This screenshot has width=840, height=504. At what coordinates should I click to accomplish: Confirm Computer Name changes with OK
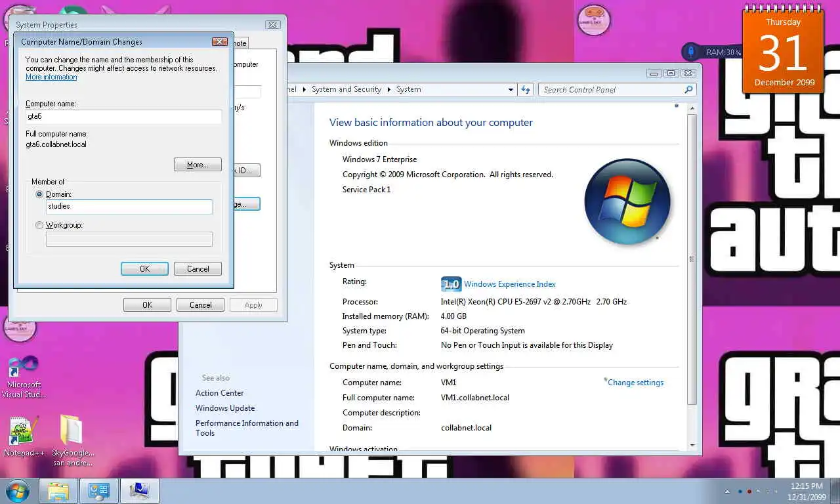click(144, 268)
